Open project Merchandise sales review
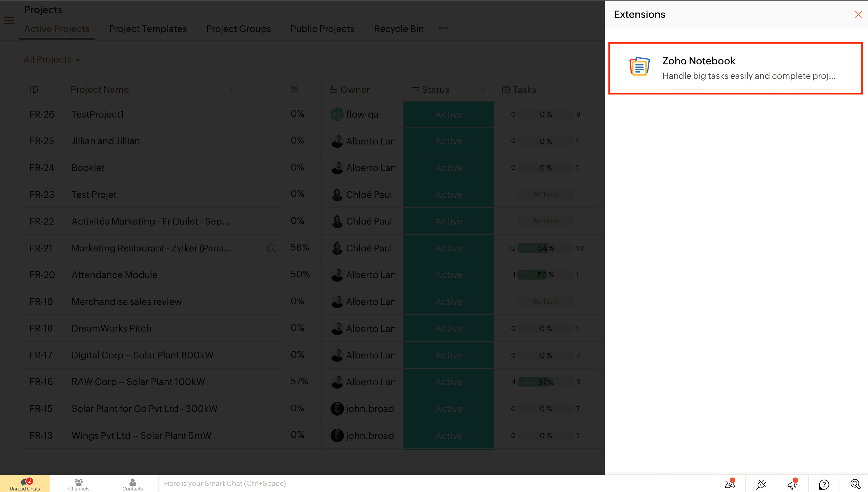The image size is (868, 492). click(126, 301)
